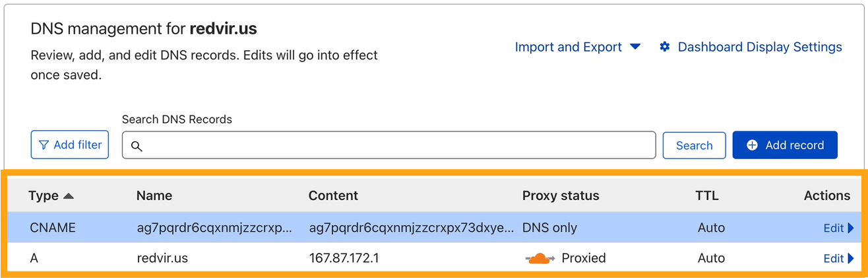Click the orange cloud Proxied icon

click(540, 258)
